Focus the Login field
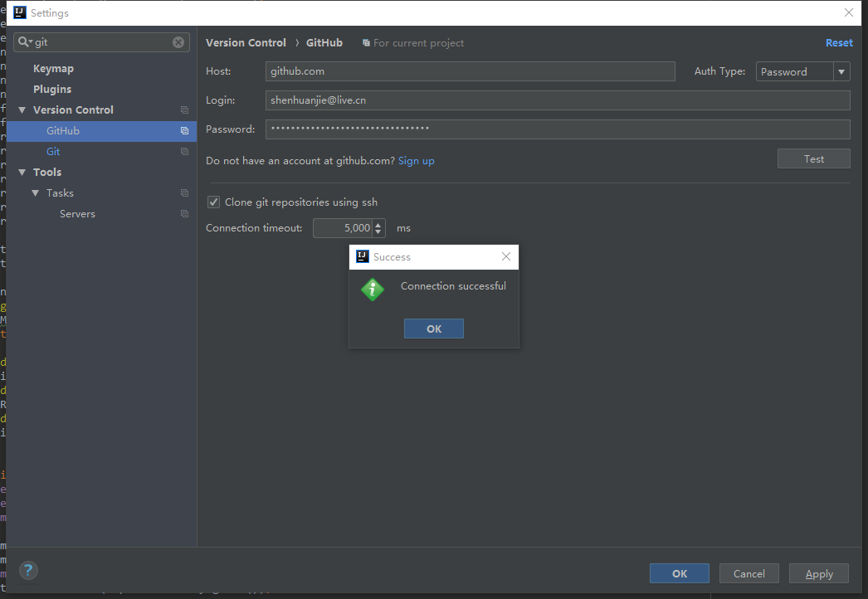868x599 pixels. pos(558,100)
